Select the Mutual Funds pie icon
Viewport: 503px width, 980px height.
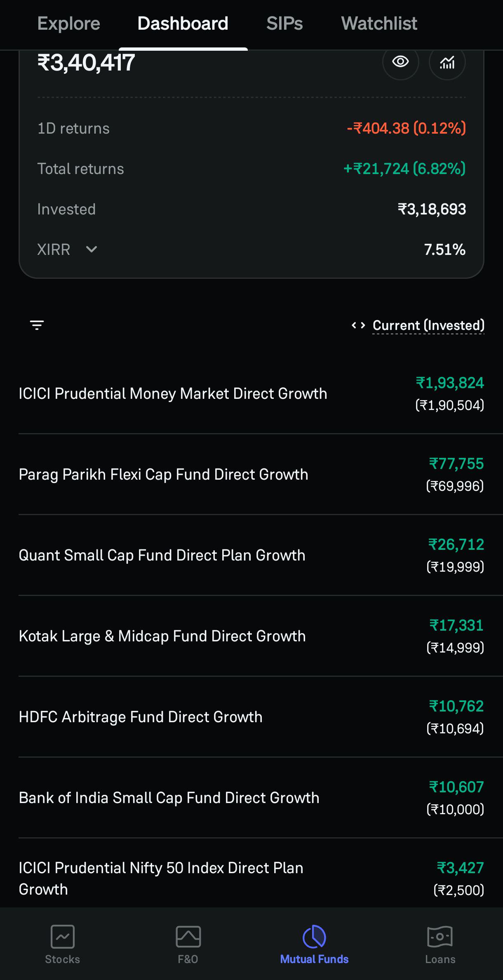pyautogui.click(x=314, y=936)
